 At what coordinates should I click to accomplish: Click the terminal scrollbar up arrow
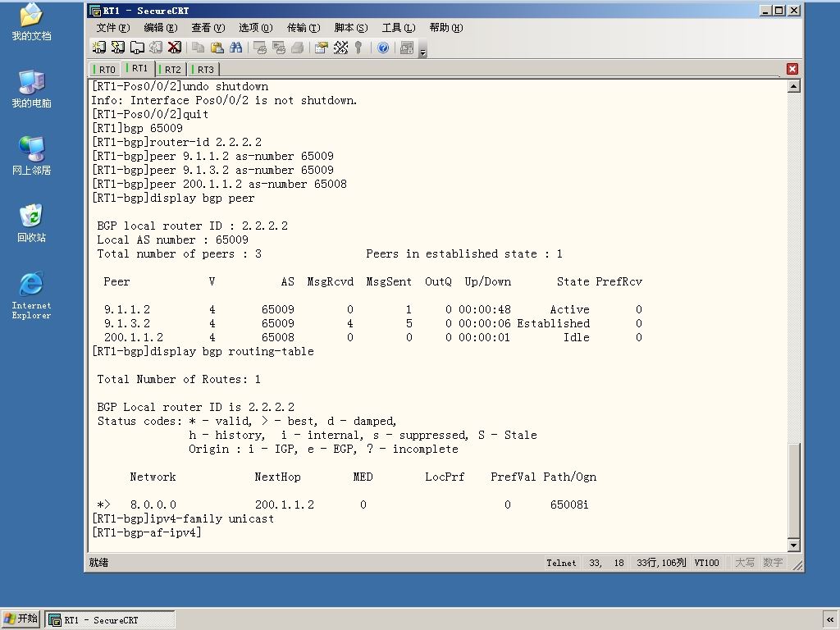point(794,85)
